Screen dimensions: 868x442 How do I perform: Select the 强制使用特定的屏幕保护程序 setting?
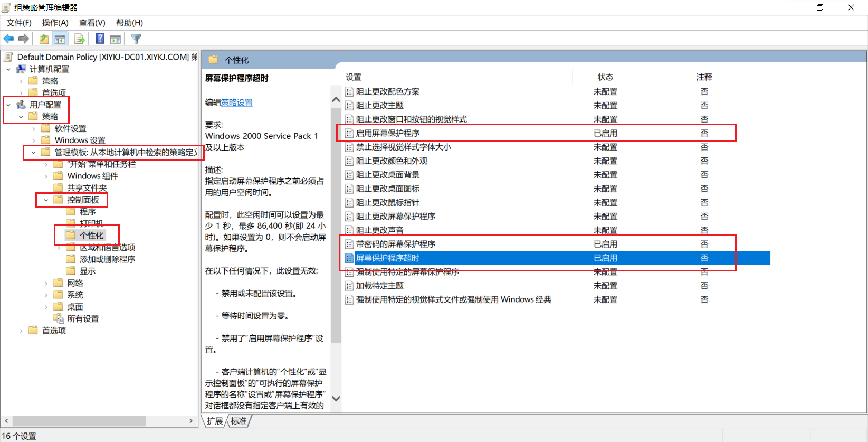[407, 272]
